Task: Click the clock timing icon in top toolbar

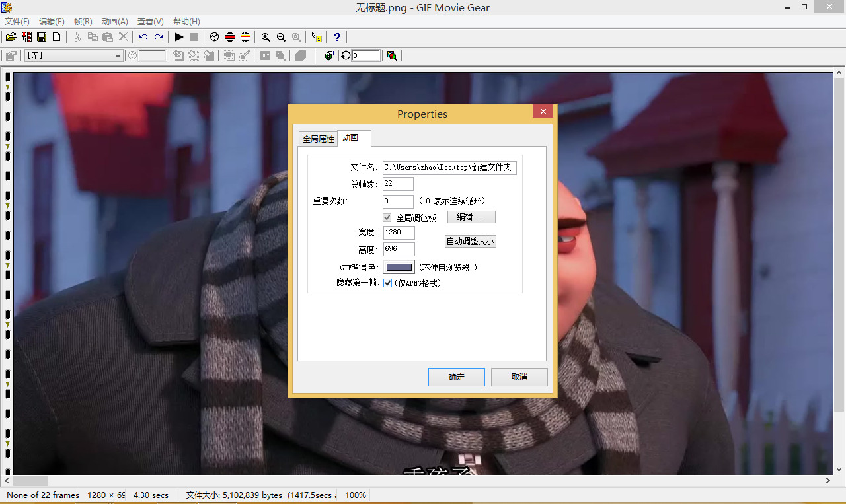Action: (214, 37)
